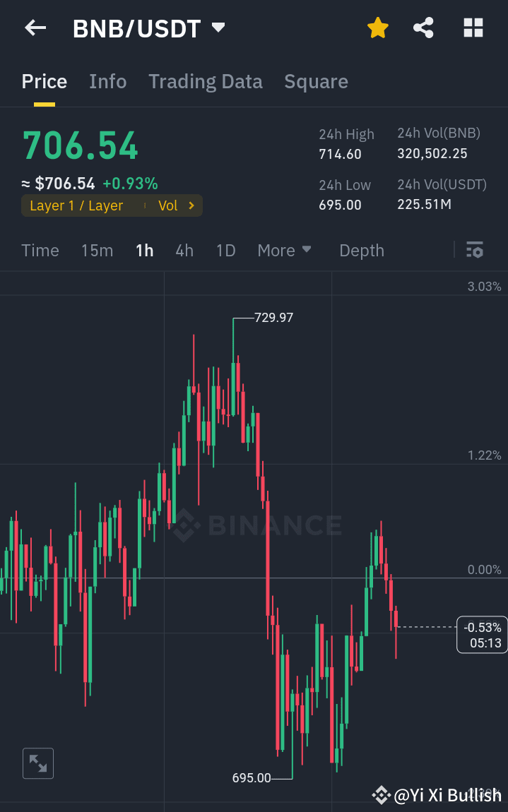The height and width of the screenshot is (812, 508).
Task: Expand the More timeframes dropdown
Action: [284, 250]
